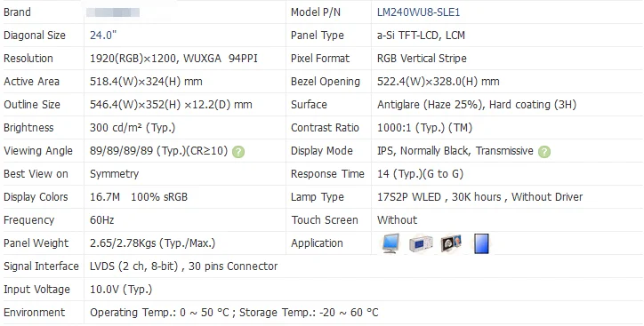Click the 16.7M 100% sRGB value
The height and width of the screenshot is (326, 644).
[139, 197]
